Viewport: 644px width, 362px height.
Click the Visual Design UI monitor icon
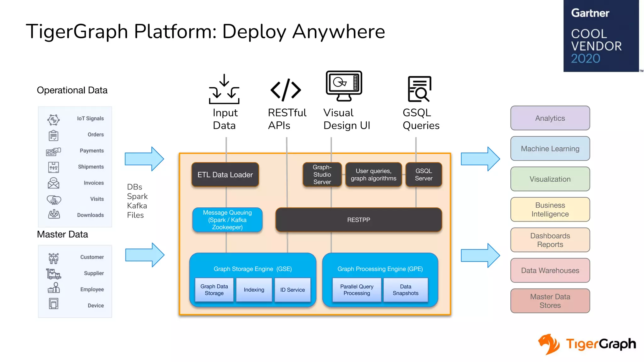344,86
